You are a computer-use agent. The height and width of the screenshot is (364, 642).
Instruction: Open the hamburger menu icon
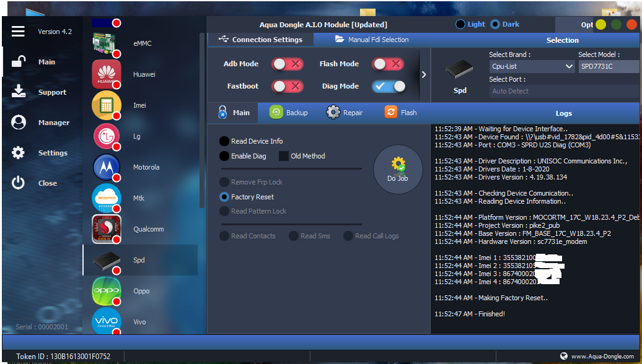18,31
